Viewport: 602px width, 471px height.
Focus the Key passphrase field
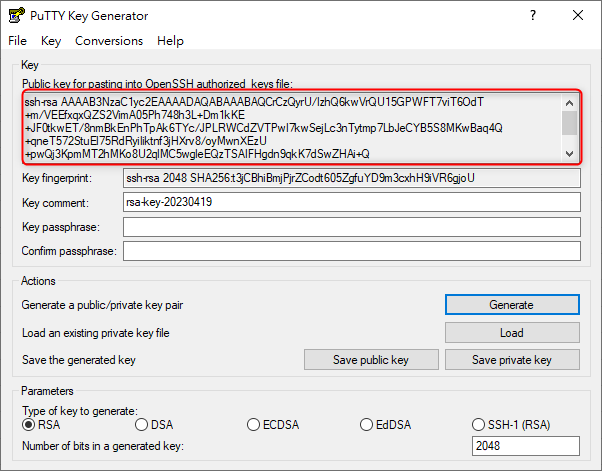[352, 227]
